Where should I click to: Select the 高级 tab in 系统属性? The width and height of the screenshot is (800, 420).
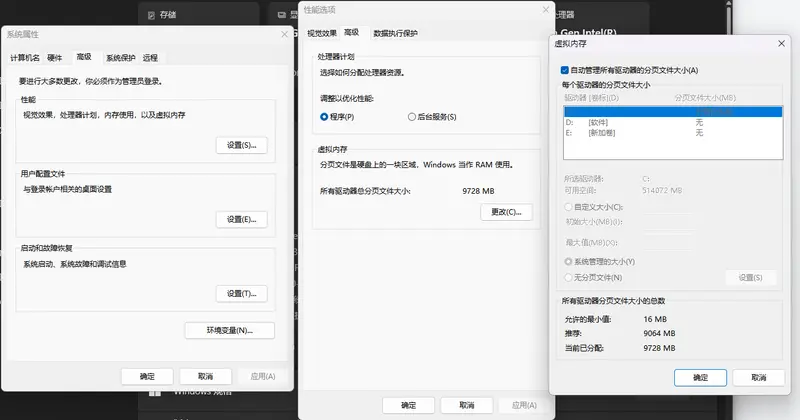pos(84,57)
